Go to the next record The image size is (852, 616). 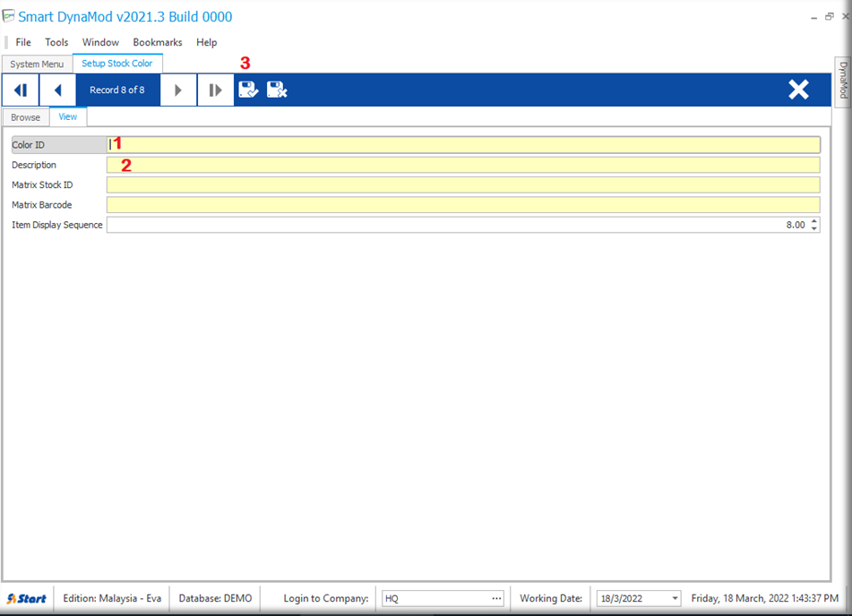click(x=178, y=90)
